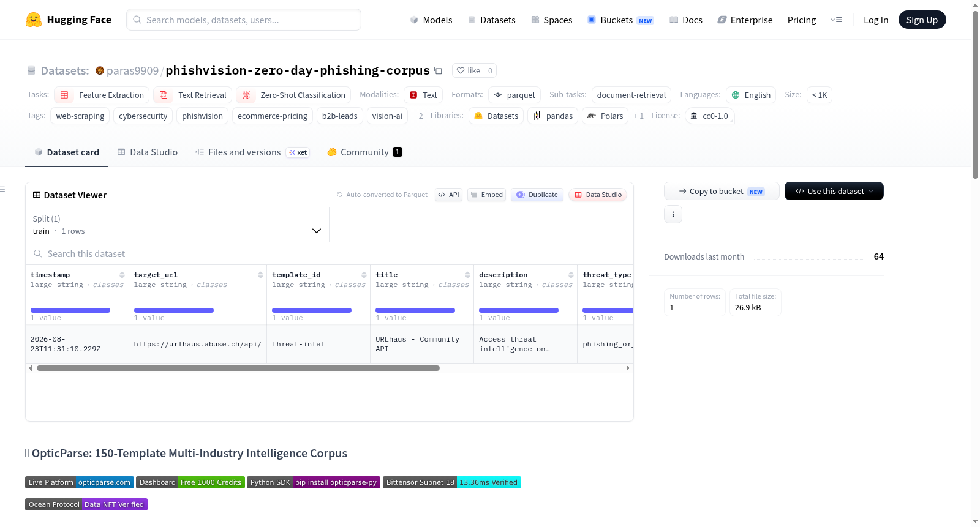Viewport: 980px width, 527px height.
Task: Click the pandas library tag
Action: pyautogui.click(x=552, y=116)
